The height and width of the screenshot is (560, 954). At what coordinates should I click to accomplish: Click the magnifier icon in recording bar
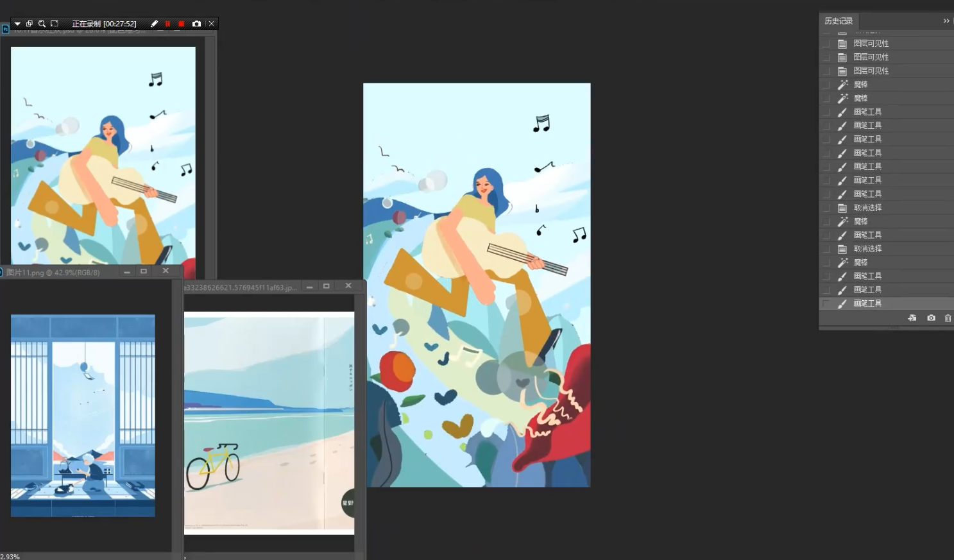pyautogui.click(x=42, y=24)
